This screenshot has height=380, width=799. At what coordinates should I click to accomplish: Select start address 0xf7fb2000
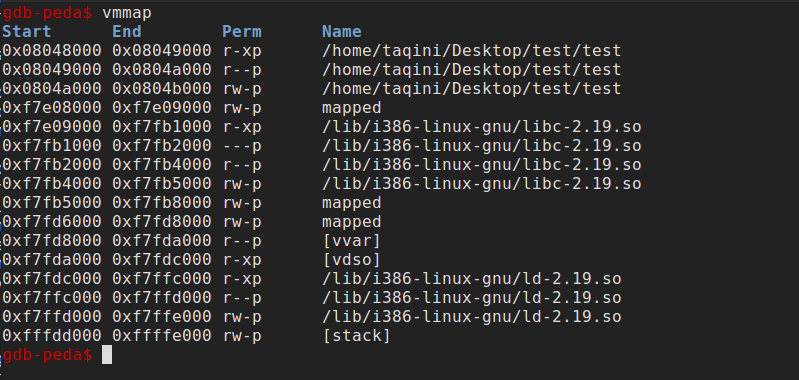point(51,165)
